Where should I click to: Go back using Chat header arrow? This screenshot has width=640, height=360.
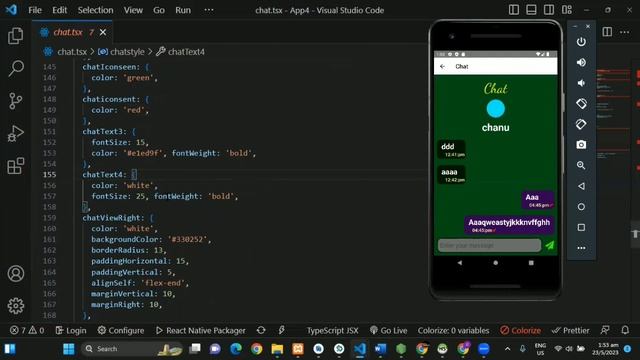click(442, 66)
